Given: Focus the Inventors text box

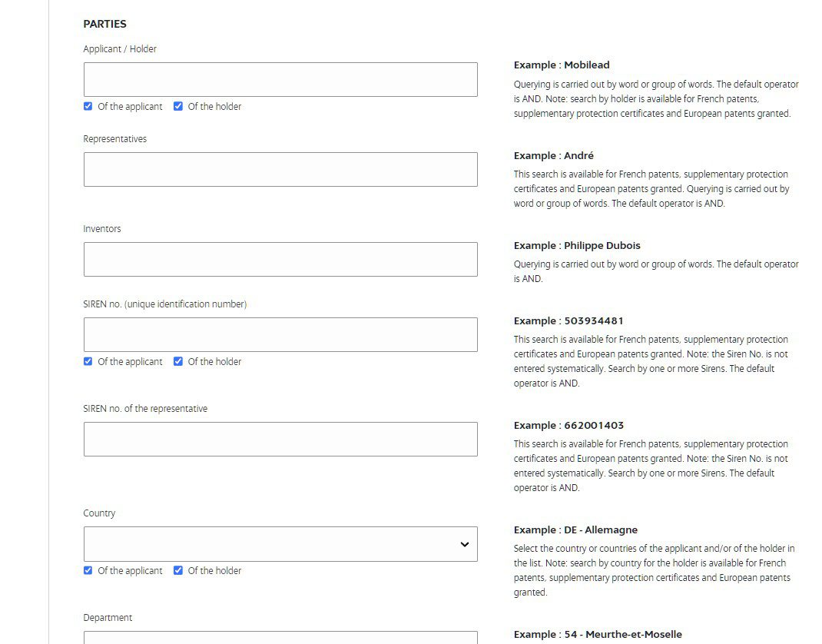Looking at the screenshot, I should click(280, 259).
